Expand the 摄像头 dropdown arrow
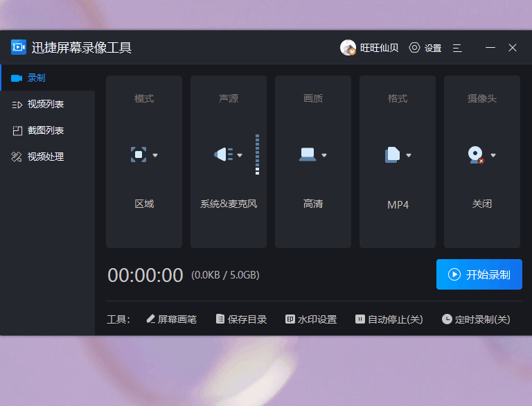 [x=493, y=155]
